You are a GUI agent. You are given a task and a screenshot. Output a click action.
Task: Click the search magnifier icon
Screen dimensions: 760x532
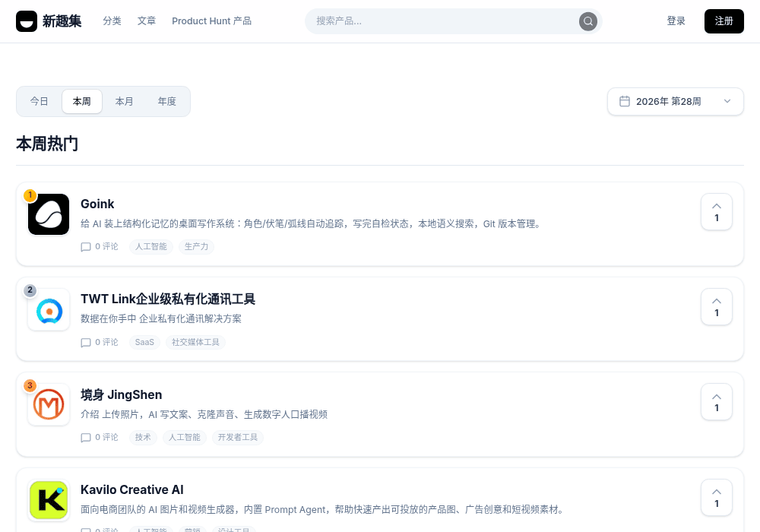pos(588,21)
